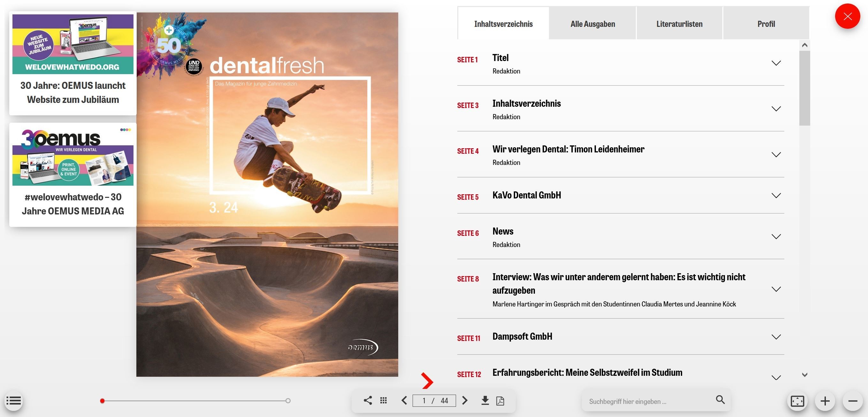Click the share icon in the toolbar
Viewport: 868px width, 417px height.
[x=368, y=400]
